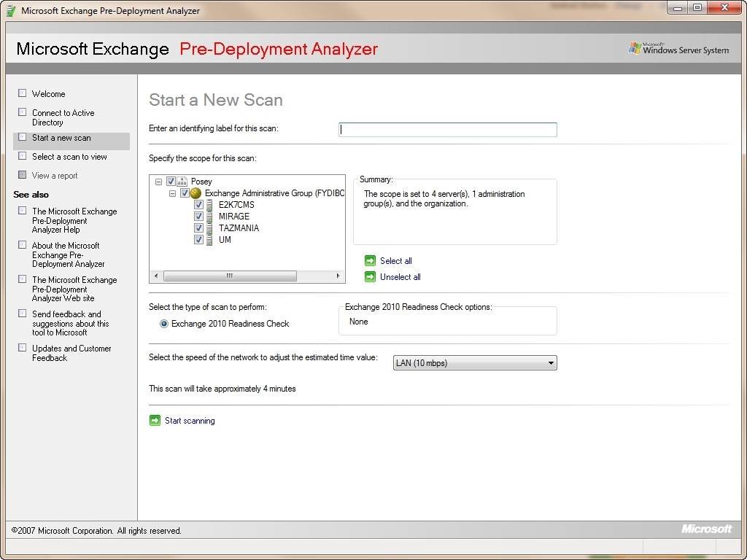The width and height of the screenshot is (747, 560).
Task: Click Unselect all link
Action: (400, 277)
